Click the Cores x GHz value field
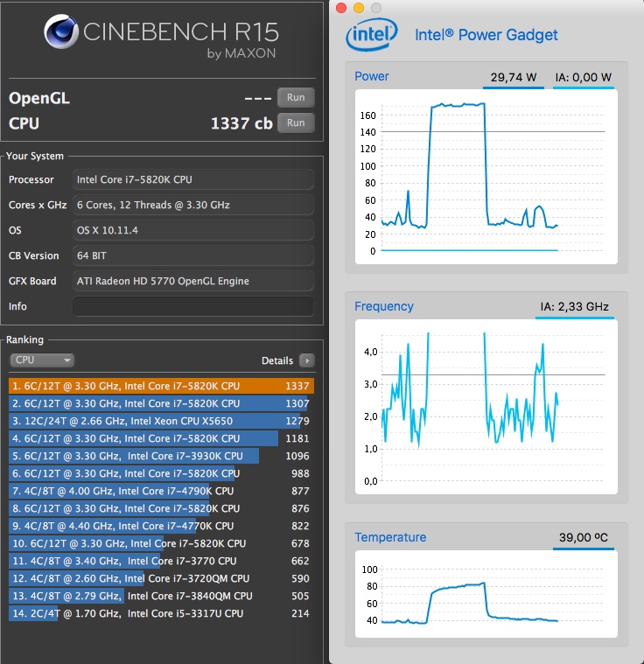The width and height of the screenshot is (644, 664). [x=193, y=205]
